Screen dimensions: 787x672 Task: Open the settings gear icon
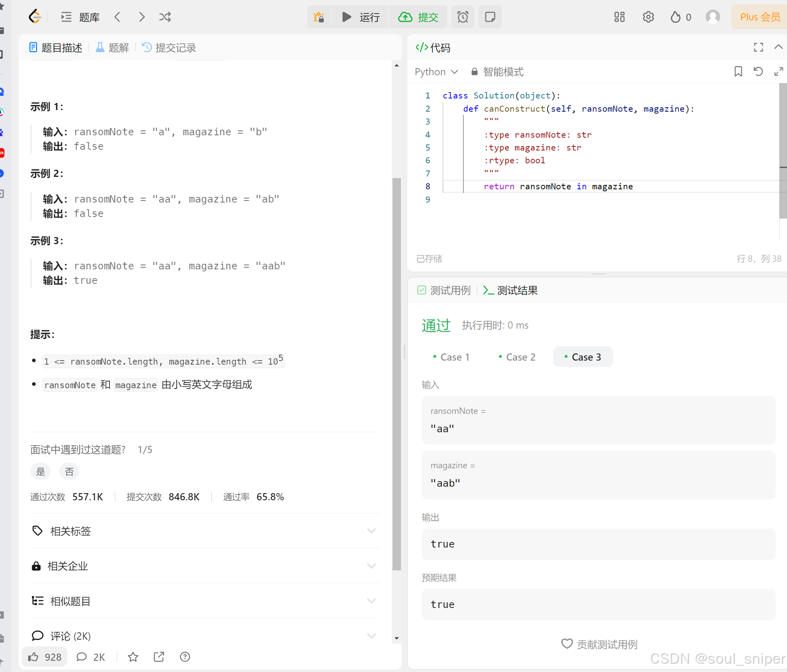648,17
